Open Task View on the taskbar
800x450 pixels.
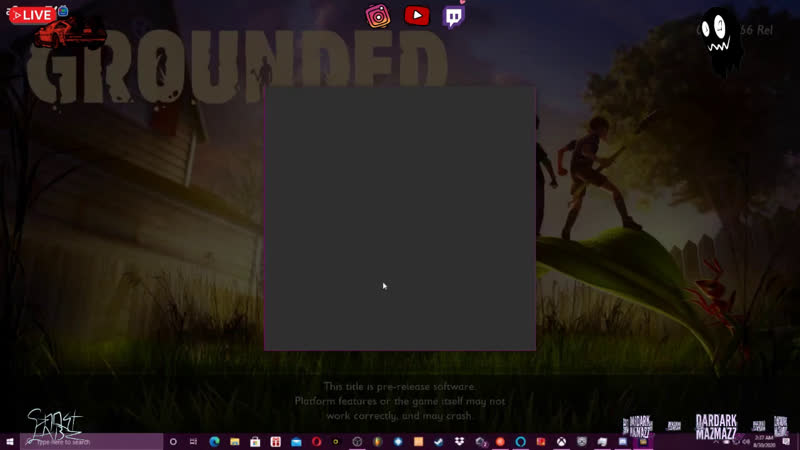[193, 442]
